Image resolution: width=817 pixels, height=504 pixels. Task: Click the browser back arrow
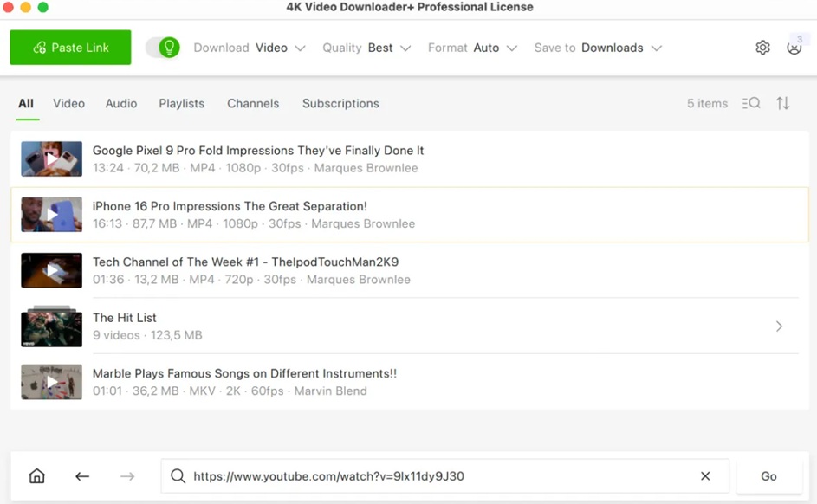(x=82, y=476)
